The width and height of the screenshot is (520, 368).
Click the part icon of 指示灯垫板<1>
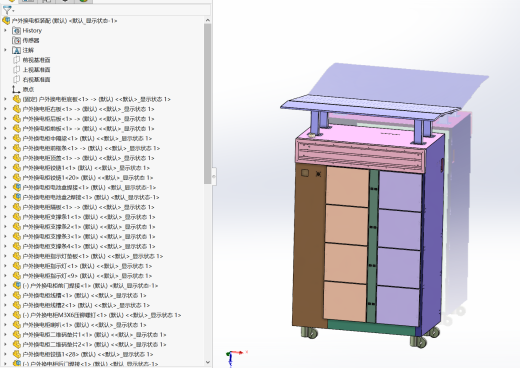coord(17,256)
